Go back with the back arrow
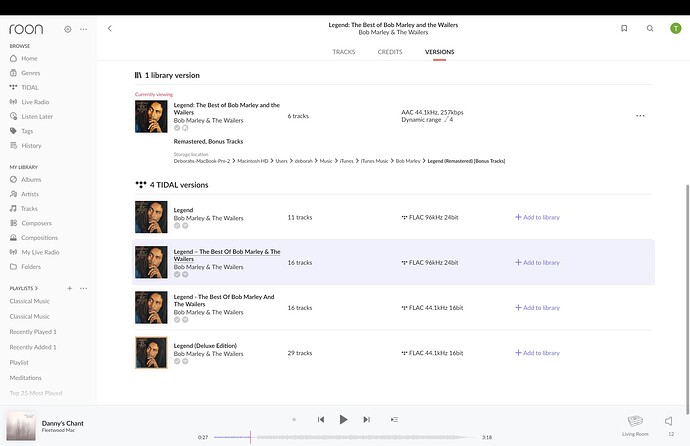The height and width of the screenshot is (446, 690). 110,29
